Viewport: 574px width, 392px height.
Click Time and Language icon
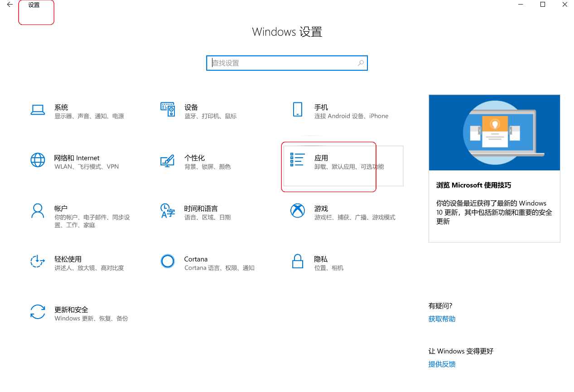coord(168,211)
